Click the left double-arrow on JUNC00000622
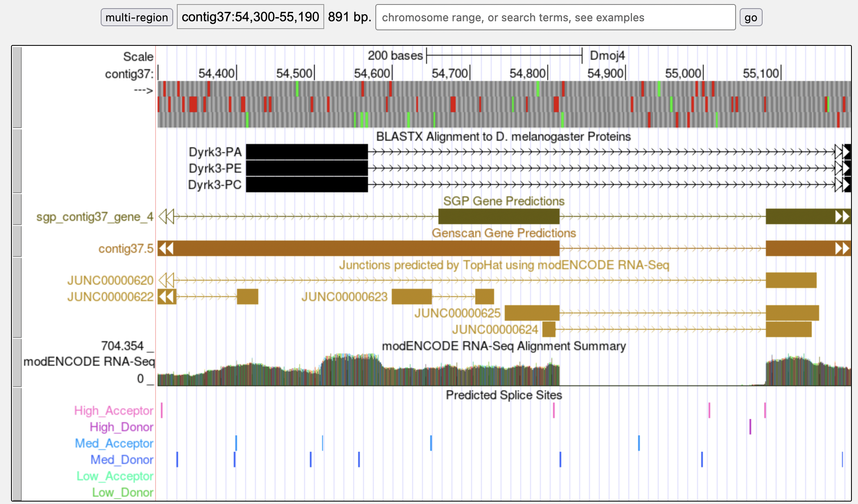Viewport: 858px width, 504px height. coord(166,297)
